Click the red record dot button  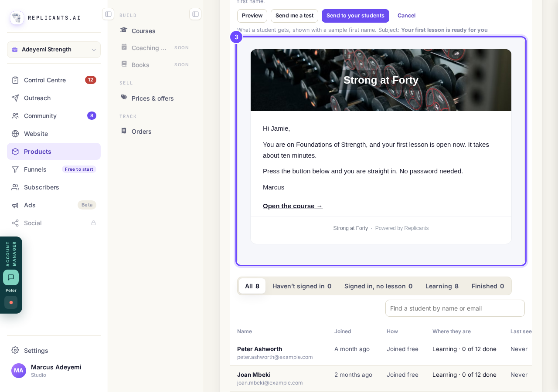[x=11, y=302]
